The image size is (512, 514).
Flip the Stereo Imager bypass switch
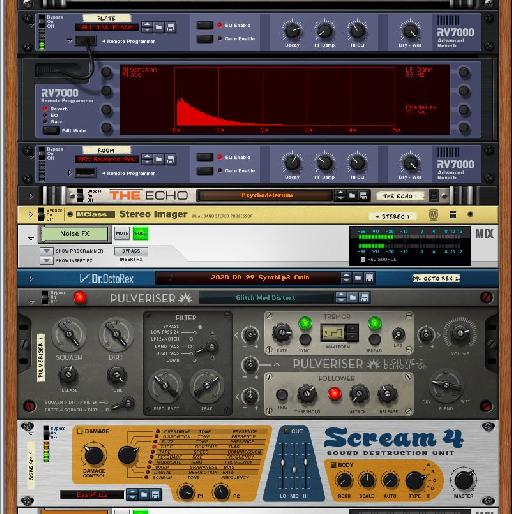tap(41, 214)
